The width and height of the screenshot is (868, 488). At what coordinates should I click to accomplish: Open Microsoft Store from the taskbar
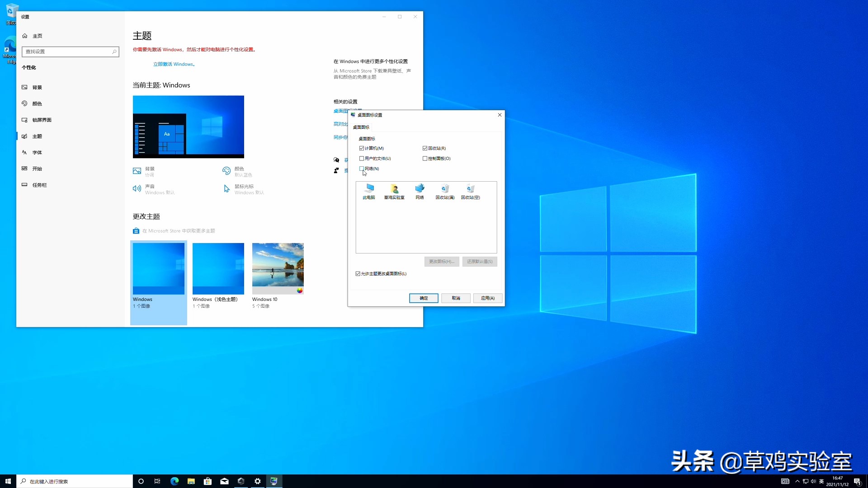pyautogui.click(x=208, y=481)
